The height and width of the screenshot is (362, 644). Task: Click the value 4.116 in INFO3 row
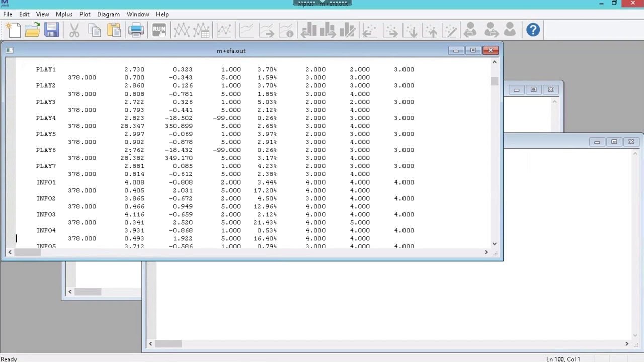134,214
